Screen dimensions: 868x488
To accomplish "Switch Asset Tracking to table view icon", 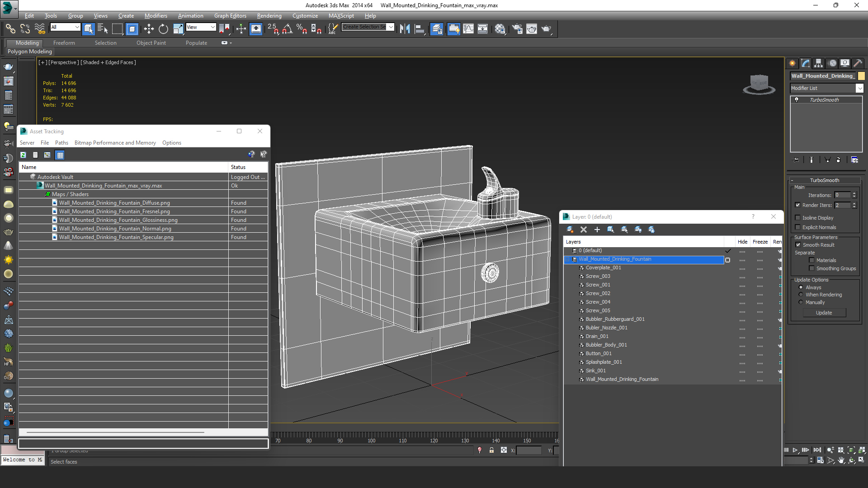I will click(x=60, y=155).
